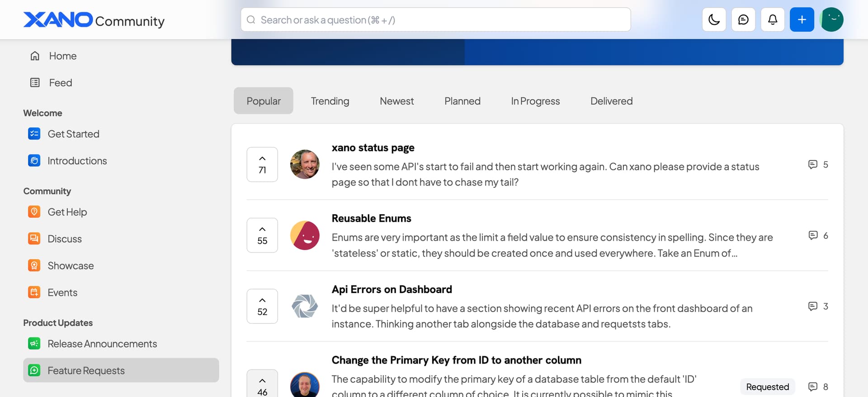Click the Product Updates section heading

coord(58,323)
